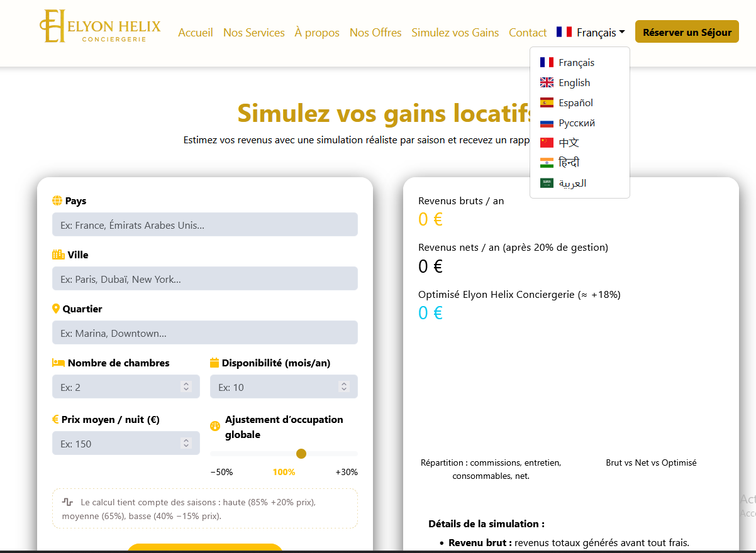Pick the Русский language option
756x553 pixels.
click(x=576, y=123)
